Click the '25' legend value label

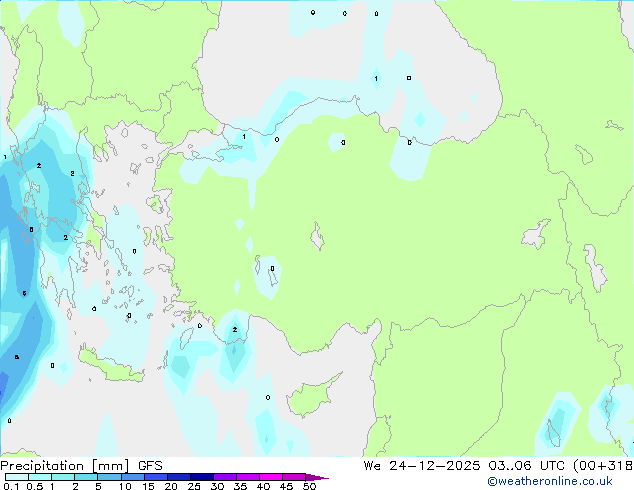194,486
